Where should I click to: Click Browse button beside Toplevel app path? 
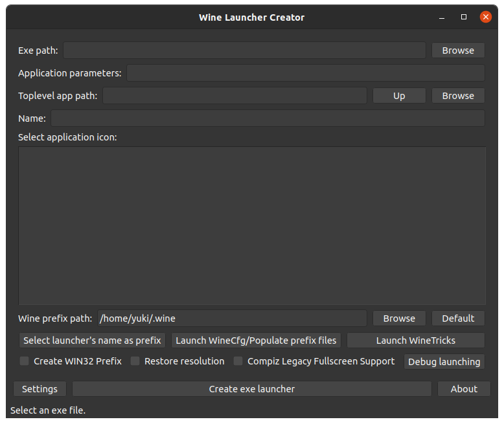458,96
